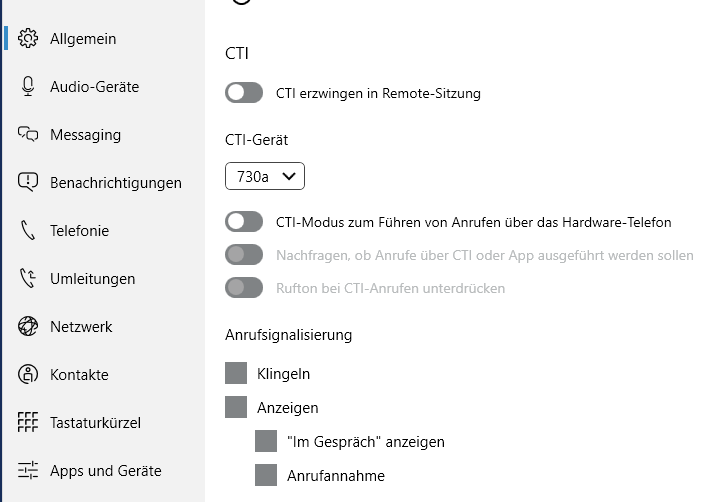Open Allgemein settings via gear icon

tap(28, 38)
